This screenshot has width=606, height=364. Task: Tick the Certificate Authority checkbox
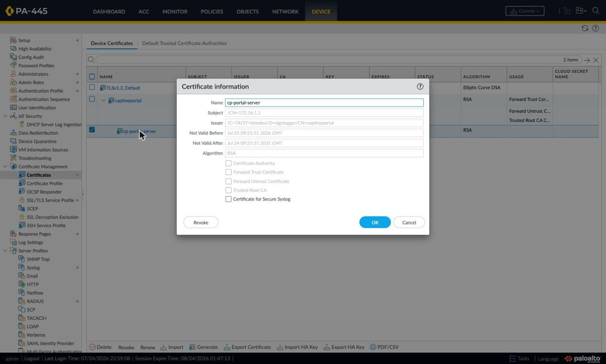228,163
